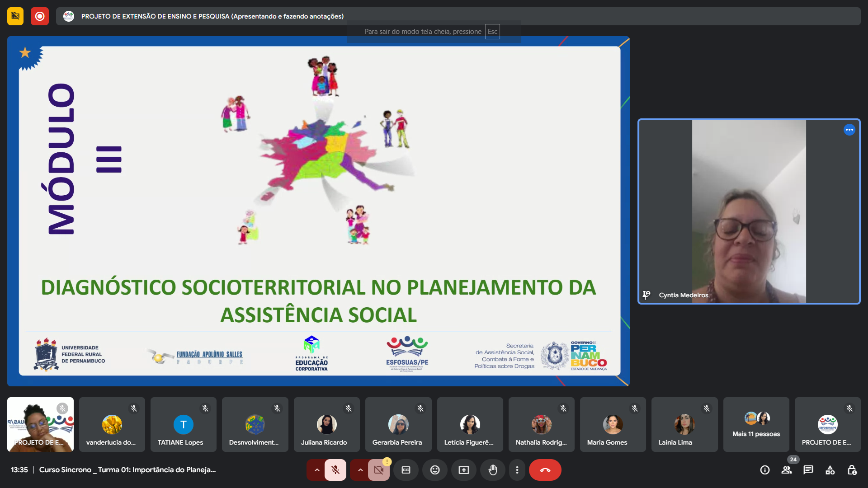This screenshot has width=868, height=488.
Task: Click the recording indicator icon
Action: pos(40,16)
